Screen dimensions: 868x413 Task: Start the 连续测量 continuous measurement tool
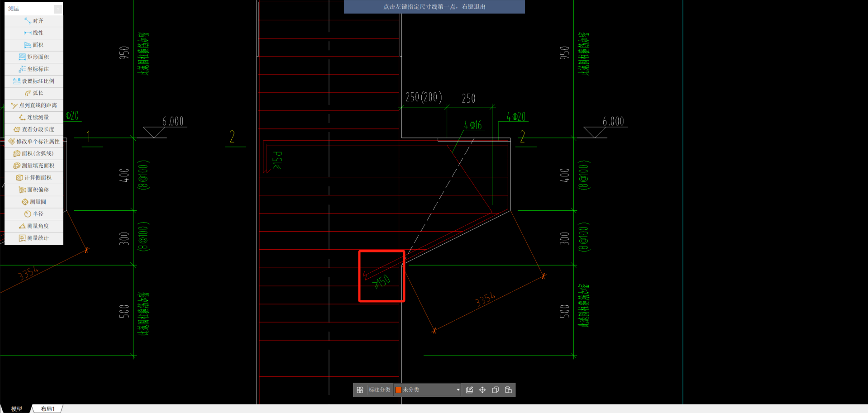click(34, 117)
